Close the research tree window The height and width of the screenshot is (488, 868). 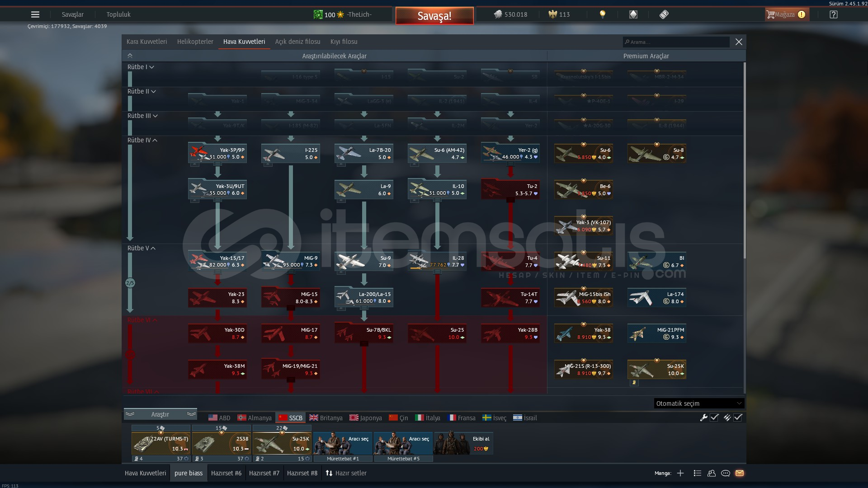coord(739,42)
